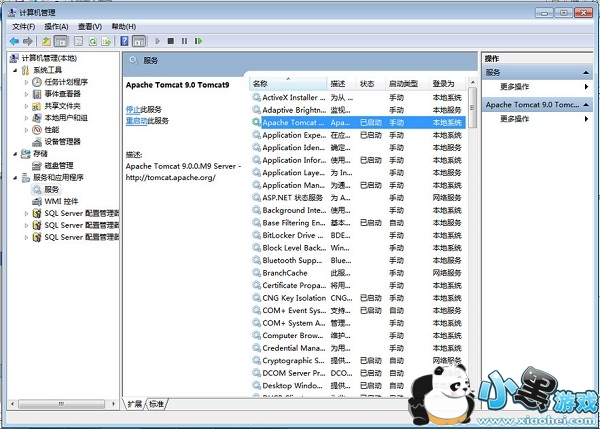Collapse the 服务 section in the 操作 pane
Viewport: 600px width, 429px height.
pyautogui.click(x=586, y=73)
